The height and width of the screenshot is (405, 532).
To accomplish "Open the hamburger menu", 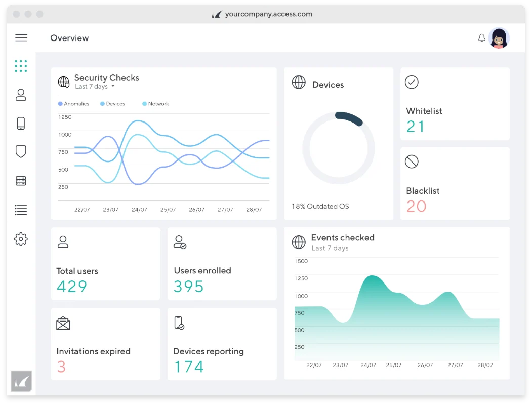I will [x=21, y=38].
